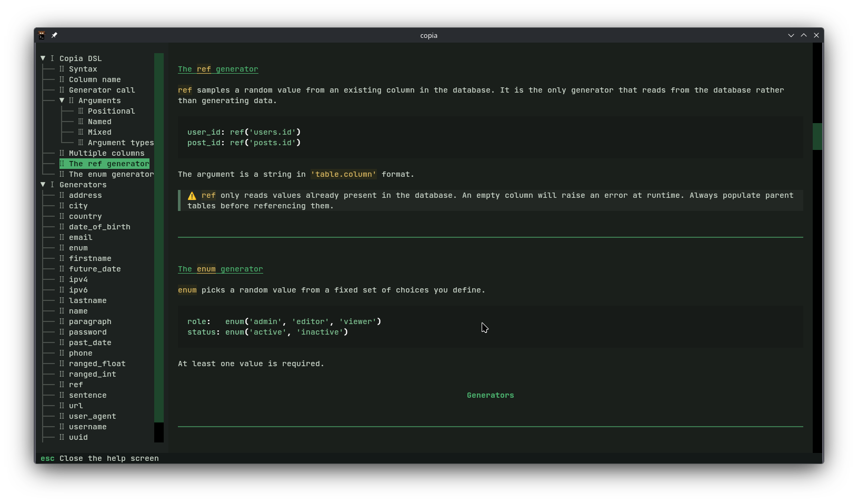Open the uuid generator entry
Screen dimensions: 858x504
coord(78,437)
